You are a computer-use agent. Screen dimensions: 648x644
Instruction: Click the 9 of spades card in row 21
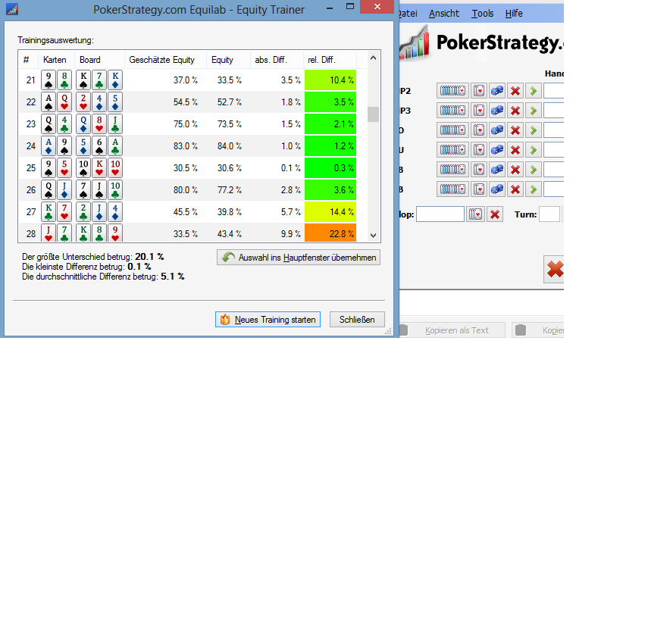[x=49, y=80]
